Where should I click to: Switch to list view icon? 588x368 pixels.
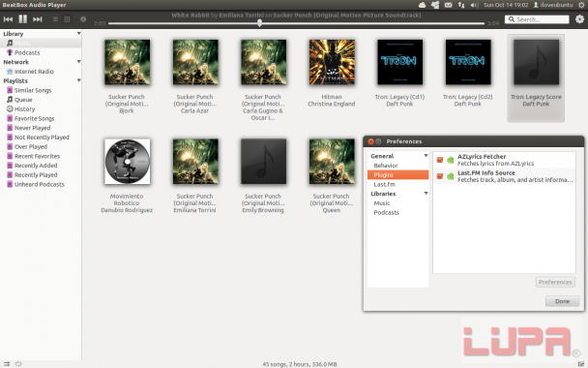tap(55, 19)
